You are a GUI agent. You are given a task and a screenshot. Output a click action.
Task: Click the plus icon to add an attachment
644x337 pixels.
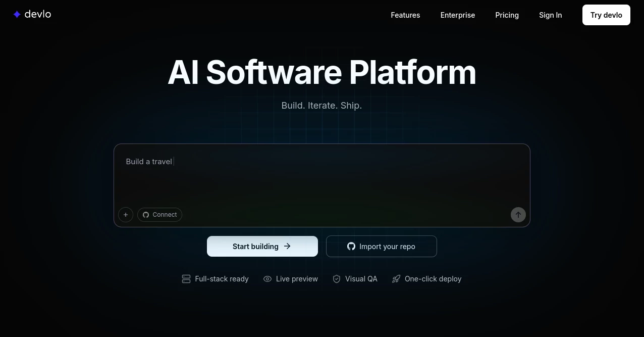(126, 215)
